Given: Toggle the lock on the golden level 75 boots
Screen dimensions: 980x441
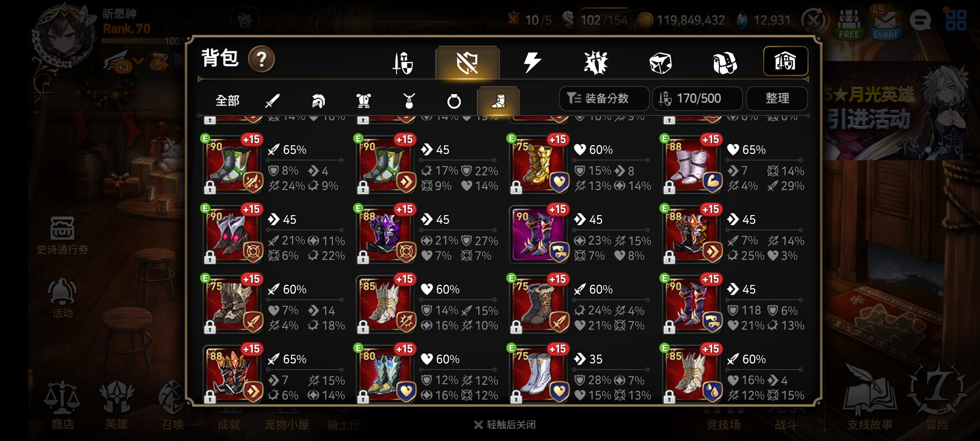Looking at the screenshot, I should coord(516,188).
